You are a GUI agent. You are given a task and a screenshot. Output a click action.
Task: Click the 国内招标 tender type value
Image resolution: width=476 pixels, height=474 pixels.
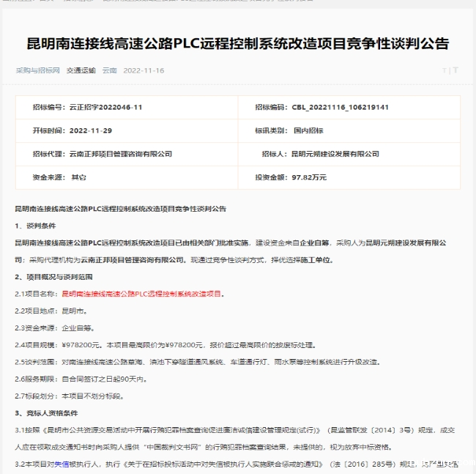[x=307, y=130]
